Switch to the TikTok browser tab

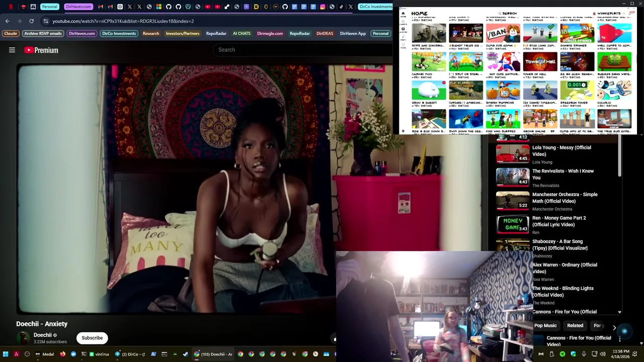[341, 7]
